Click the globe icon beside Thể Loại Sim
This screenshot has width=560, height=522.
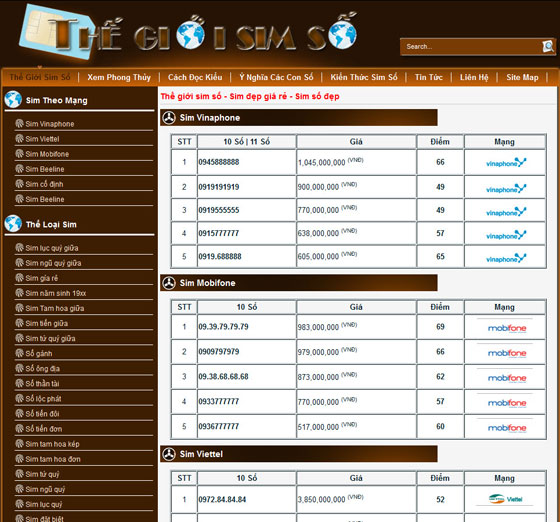13,224
